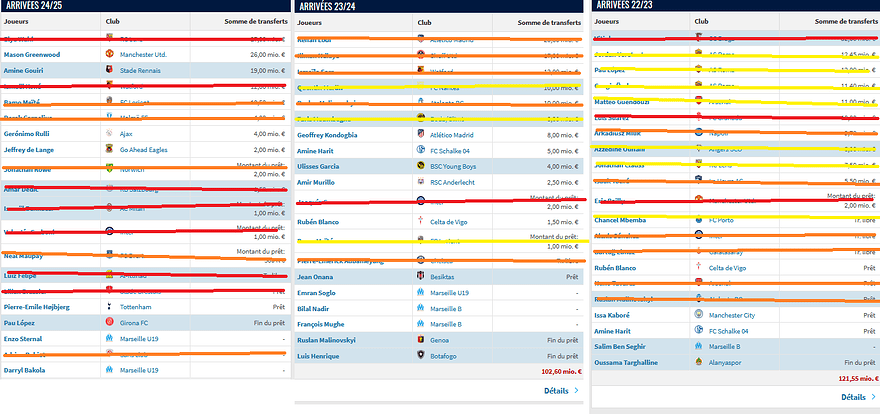The width and height of the screenshot is (880, 414).
Task: Click Marseille U19 crest in Enzo Sternal row
Action: (x=109, y=338)
